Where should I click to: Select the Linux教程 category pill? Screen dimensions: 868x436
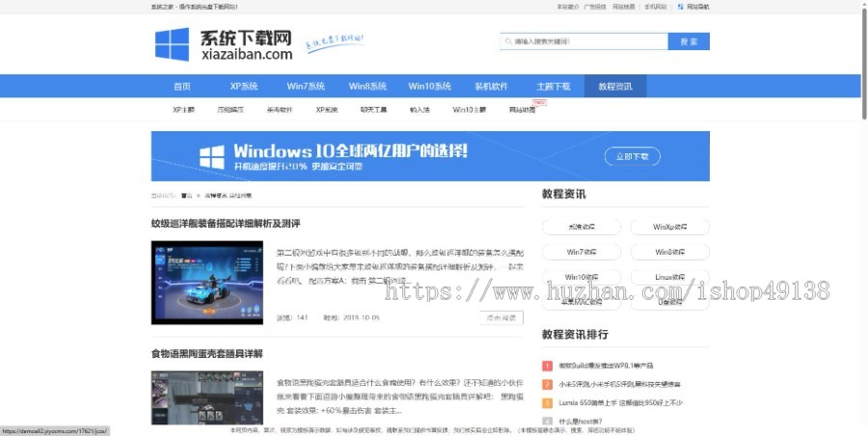670,277
